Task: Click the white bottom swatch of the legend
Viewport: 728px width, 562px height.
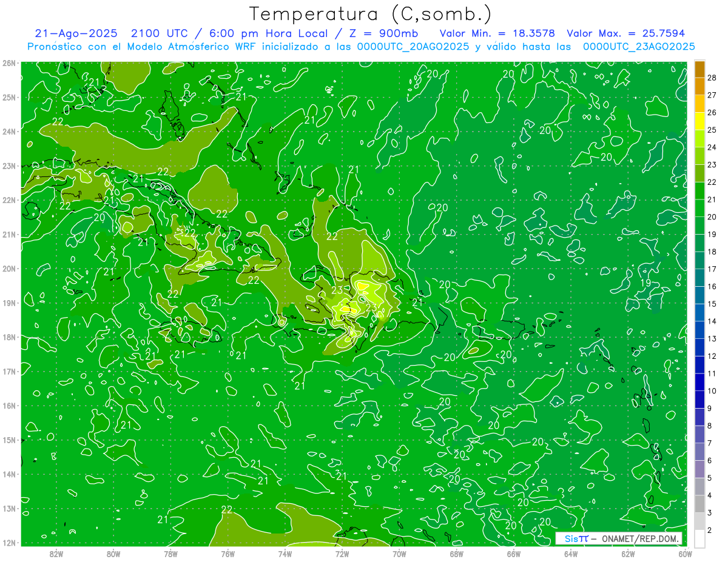Action: click(699, 538)
